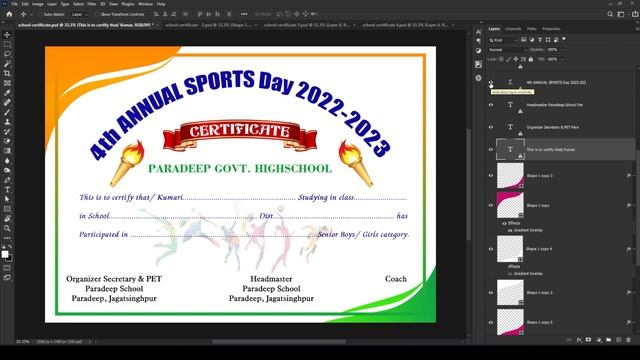Open the Image menu
The height and width of the screenshot is (360, 640).
(38, 4)
